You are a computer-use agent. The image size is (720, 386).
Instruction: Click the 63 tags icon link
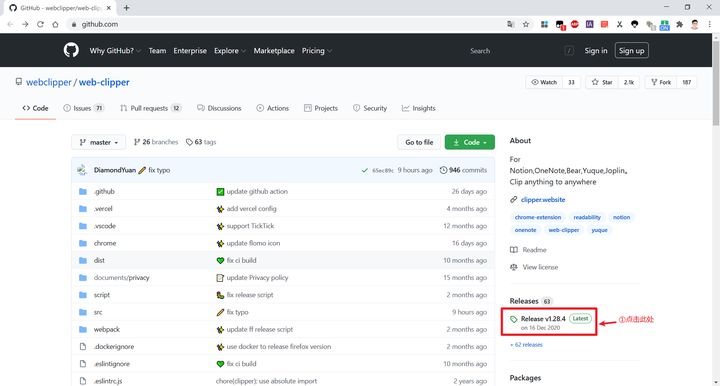pyautogui.click(x=201, y=142)
